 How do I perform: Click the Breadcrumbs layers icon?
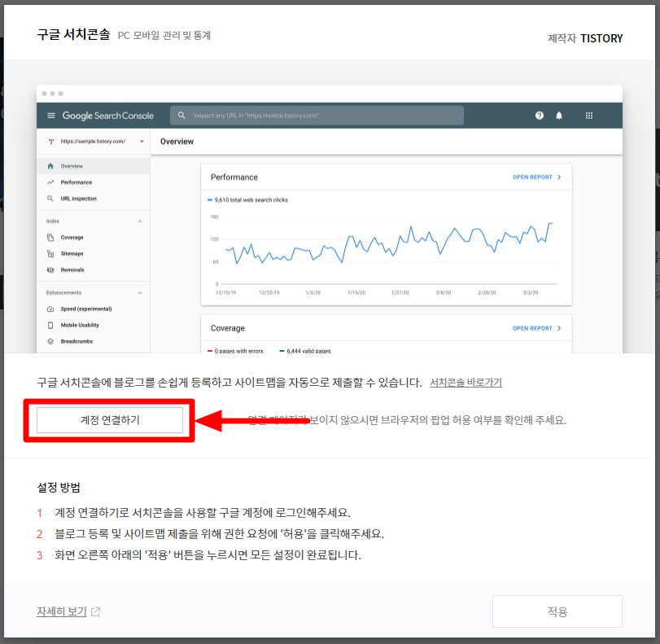[50, 341]
